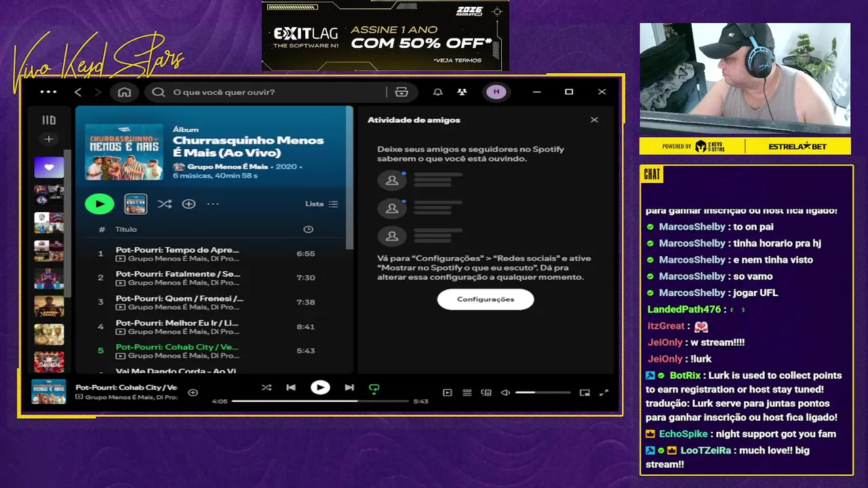Click the small album preview thumbnail

pos(136,203)
